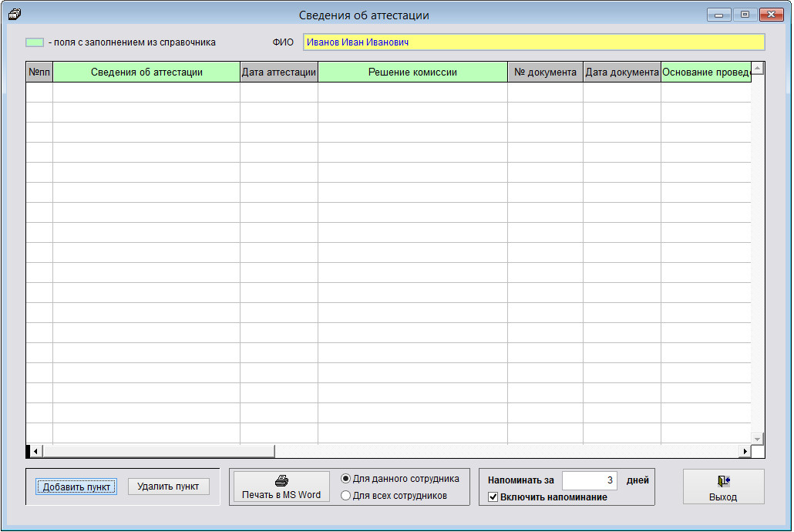Screen dimensions: 794x532
Task: Click the application icon in title bar
Action: (x=13, y=15)
